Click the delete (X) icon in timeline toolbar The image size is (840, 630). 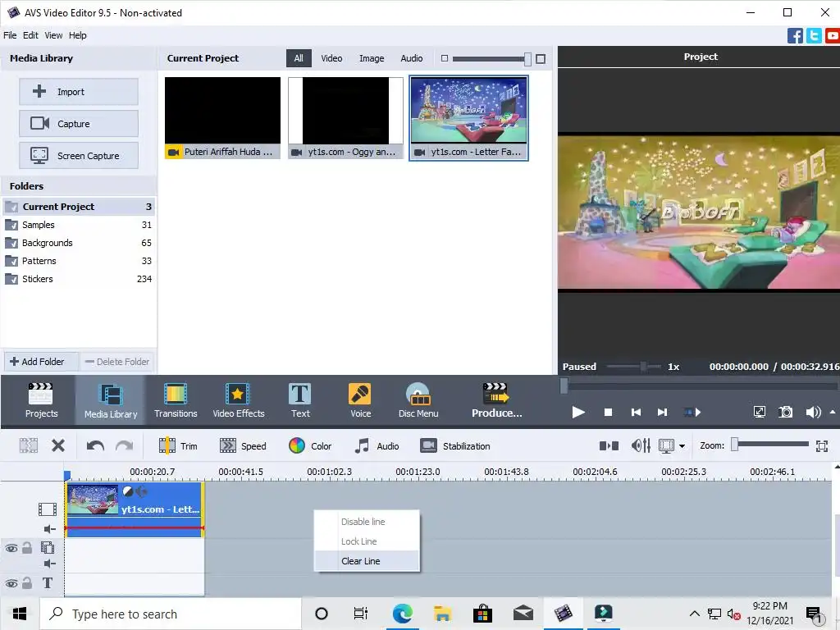58,445
